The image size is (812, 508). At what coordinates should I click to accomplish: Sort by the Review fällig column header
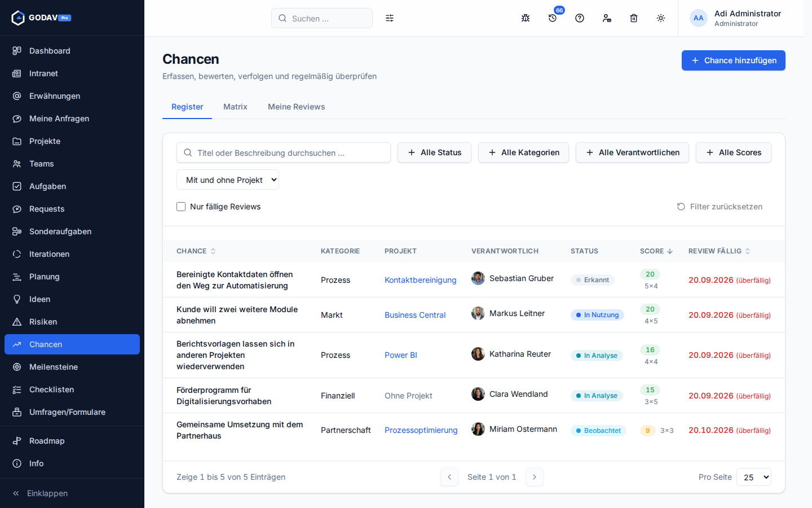[720, 251]
